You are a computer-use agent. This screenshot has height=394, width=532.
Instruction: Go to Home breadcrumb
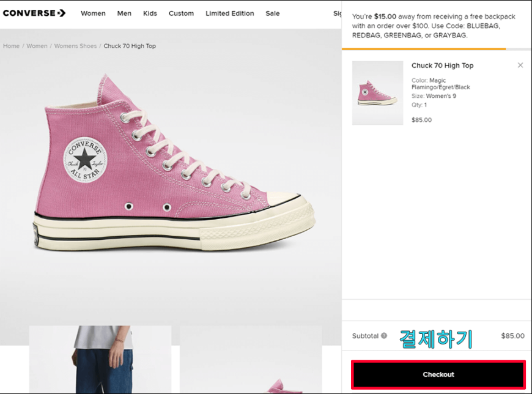point(11,46)
